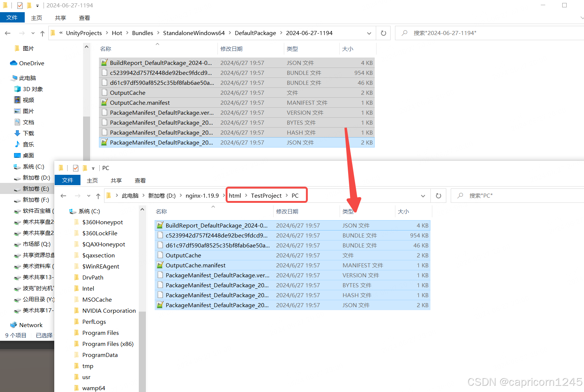Screen dimensions: 584x392
Task: Click refresh button in top Explorer window
Action: click(x=384, y=33)
